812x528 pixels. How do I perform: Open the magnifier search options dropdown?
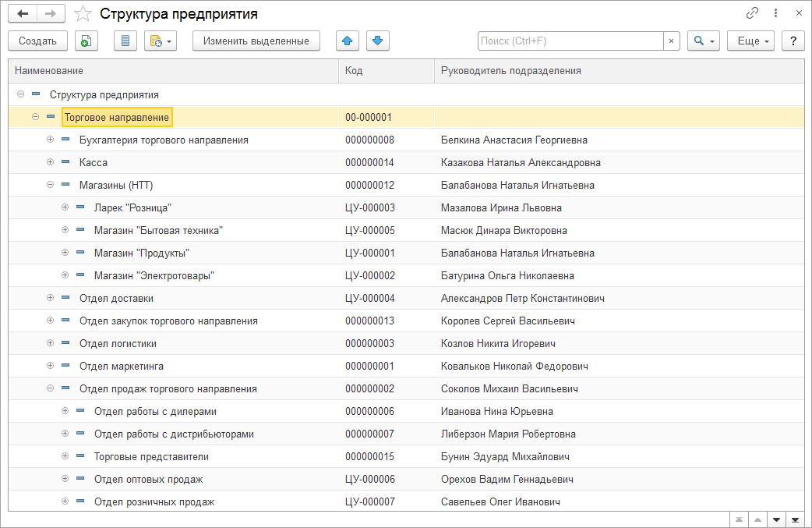coord(703,41)
